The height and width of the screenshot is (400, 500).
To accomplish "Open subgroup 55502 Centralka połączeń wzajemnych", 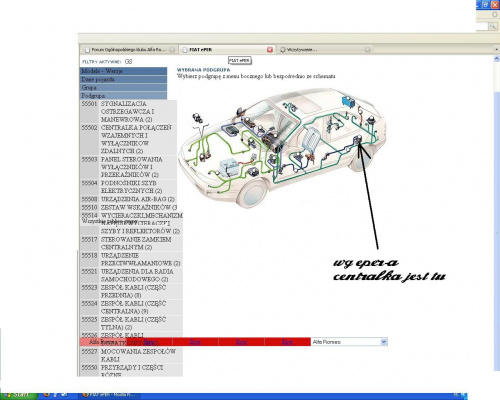I will [x=128, y=139].
